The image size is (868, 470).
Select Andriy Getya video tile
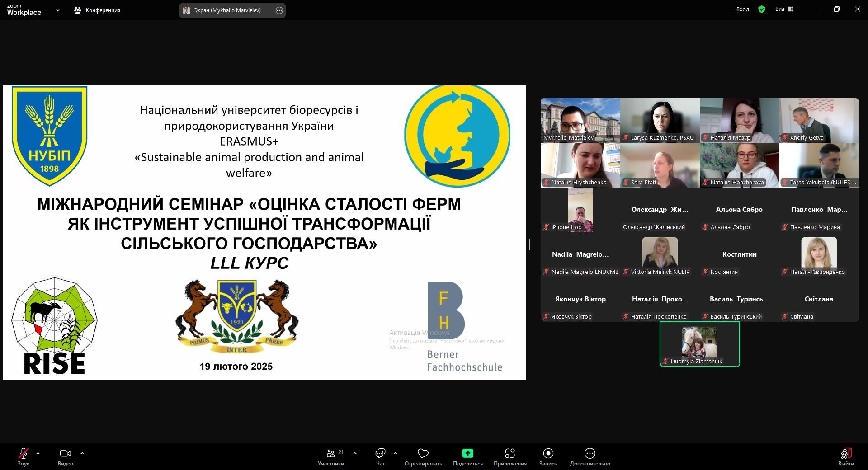tap(819, 120)
